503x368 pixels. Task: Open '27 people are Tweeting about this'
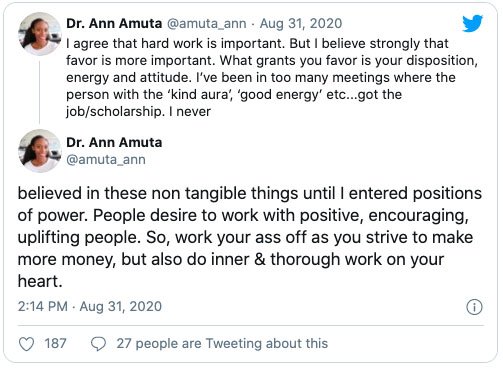[x=222, y=344]
